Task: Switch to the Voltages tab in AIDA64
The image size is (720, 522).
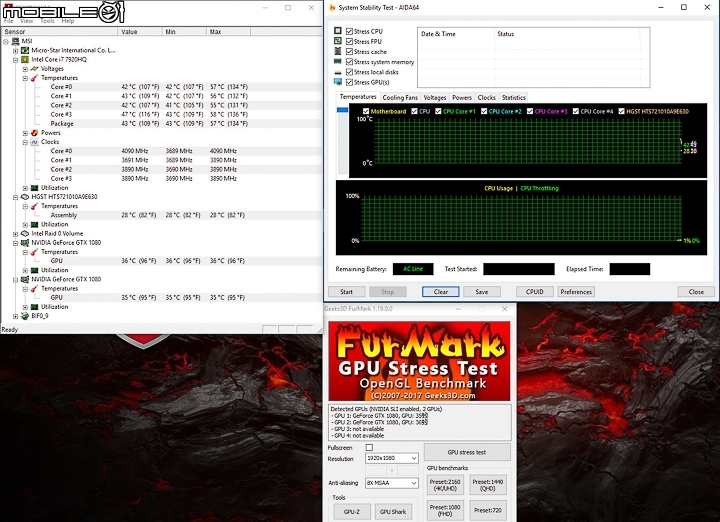Action: tap(434, 97)
